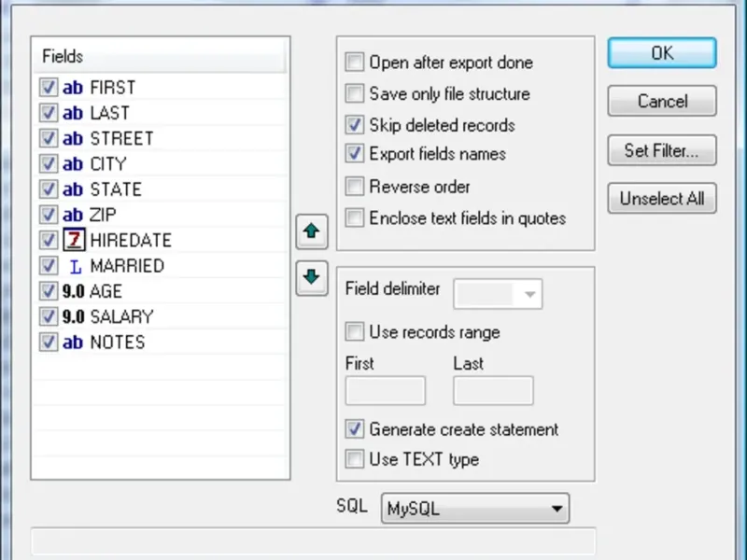Enable Use records range checkbox
747x560 pixels.
(x=355, y=332)
